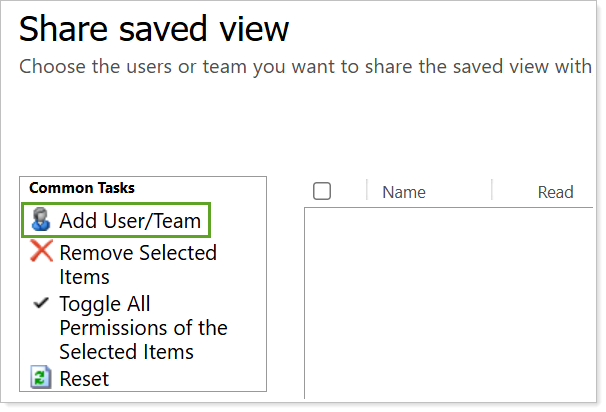The image size is (606, 412).
Task: Click the checkmark icon for Toggle All Permissions
Action: coord(41,304)
